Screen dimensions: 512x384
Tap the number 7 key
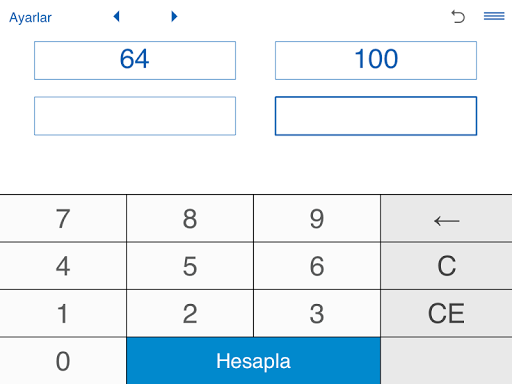[63, 219]
